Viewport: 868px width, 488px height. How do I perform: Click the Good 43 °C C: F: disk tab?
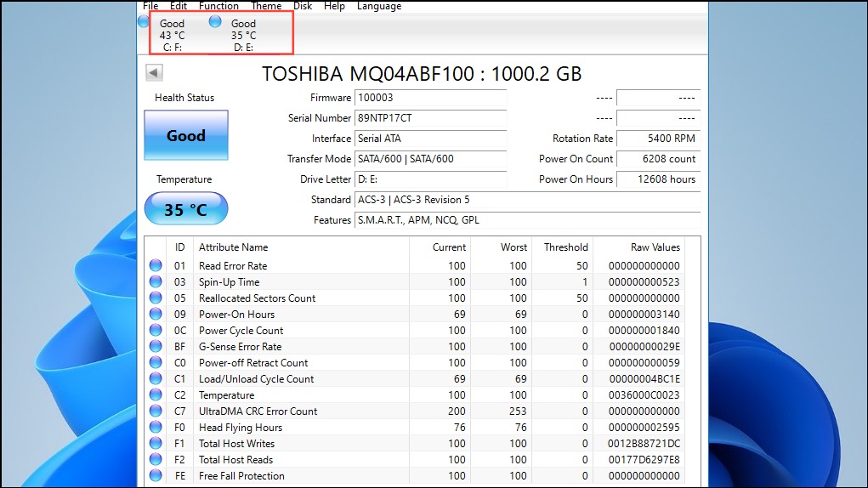pyautogui.click(x=173, y=36)
